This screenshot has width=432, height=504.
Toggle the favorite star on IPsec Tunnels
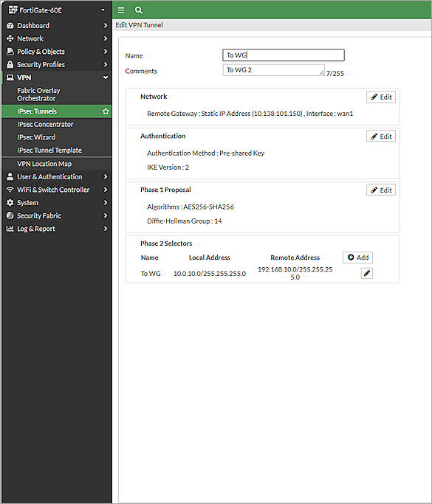click(x=106, y=111)
